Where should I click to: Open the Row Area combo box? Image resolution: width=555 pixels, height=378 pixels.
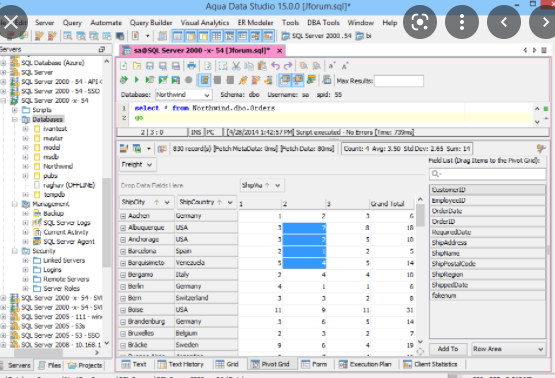pyautogui.click(x=508, y=349)
